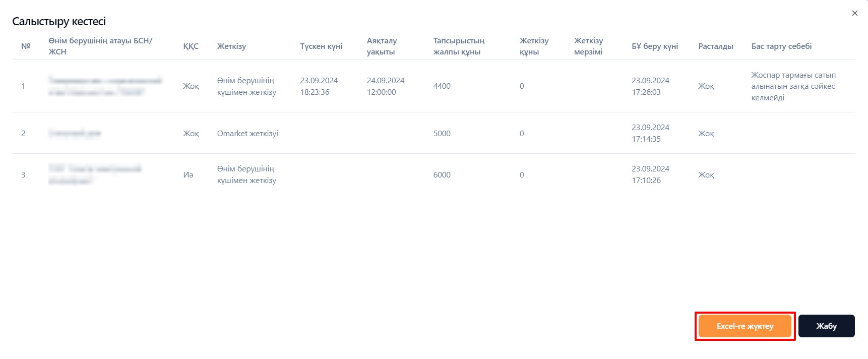Screen dimensions: 868x359
Task: Select the row number 2 cell
Action: [x=23, y=134]
